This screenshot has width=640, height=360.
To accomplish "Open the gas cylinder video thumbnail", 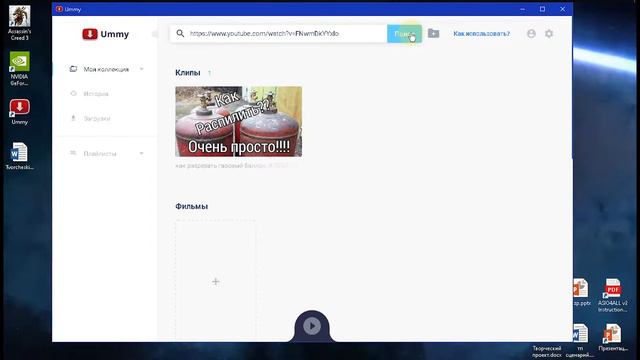I will pos(239,121).
